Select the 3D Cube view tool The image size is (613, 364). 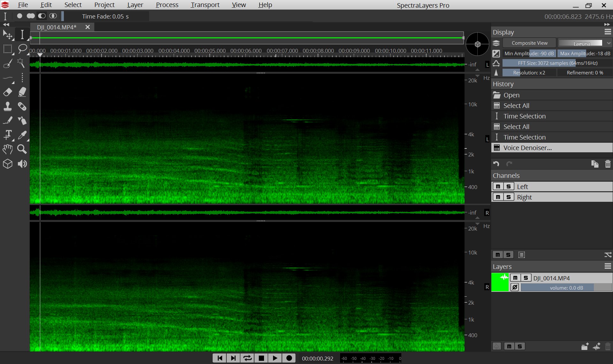pyautogui.click(x=8, y=164)
